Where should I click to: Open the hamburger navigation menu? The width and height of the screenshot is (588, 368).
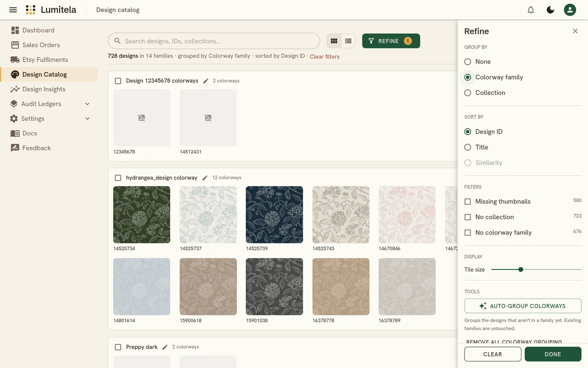coord(13,10)
